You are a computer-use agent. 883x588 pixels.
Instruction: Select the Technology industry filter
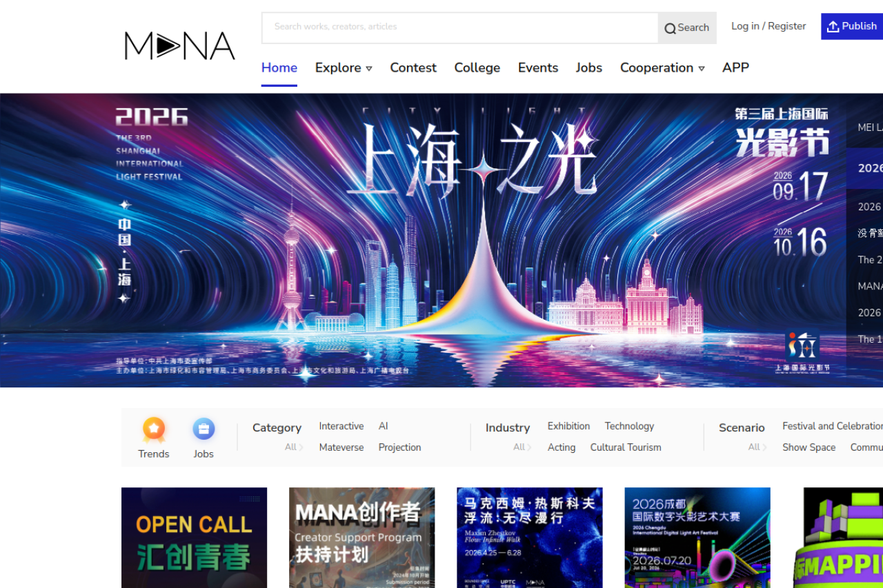click(x=629, y=426)
